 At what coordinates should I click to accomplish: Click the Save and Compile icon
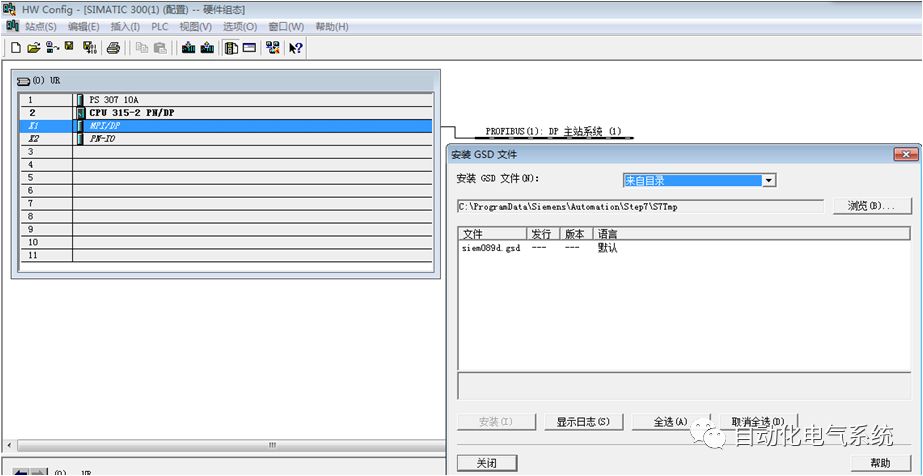(89, 48)
